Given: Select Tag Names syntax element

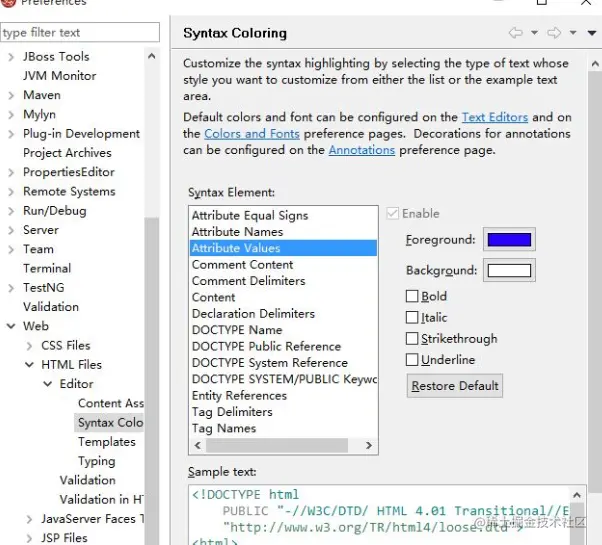Looking at the screenshot, I should pyautogui.click(x=283, y=428).
